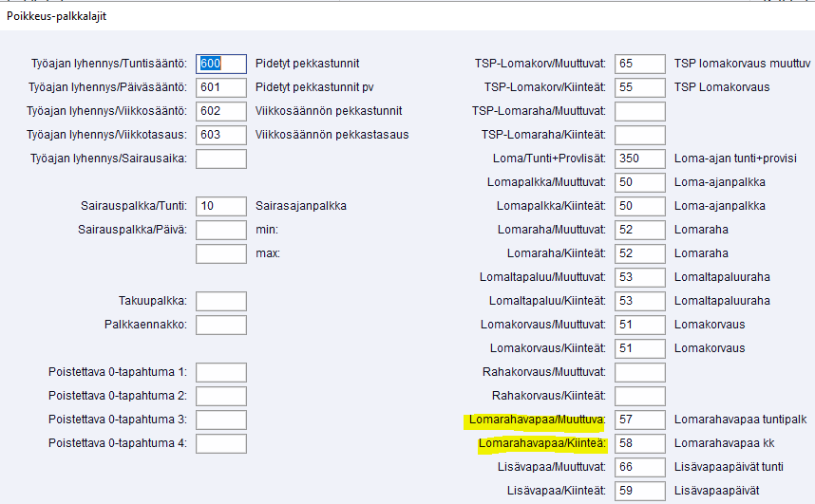
Task: Focus the Työajan lyhennys/Viikkotasaus field
Action: tap(220, 135)
